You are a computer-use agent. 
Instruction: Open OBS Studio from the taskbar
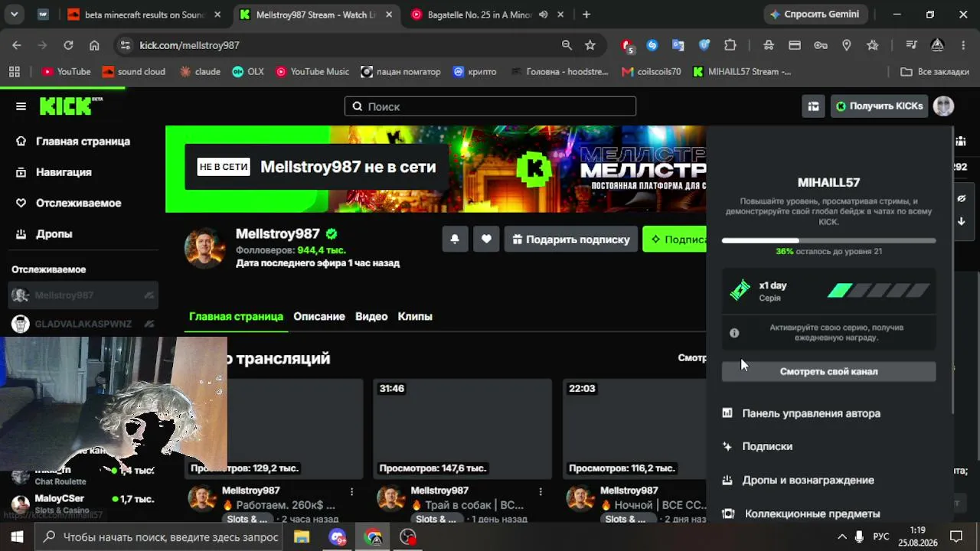tap(408, 537)
